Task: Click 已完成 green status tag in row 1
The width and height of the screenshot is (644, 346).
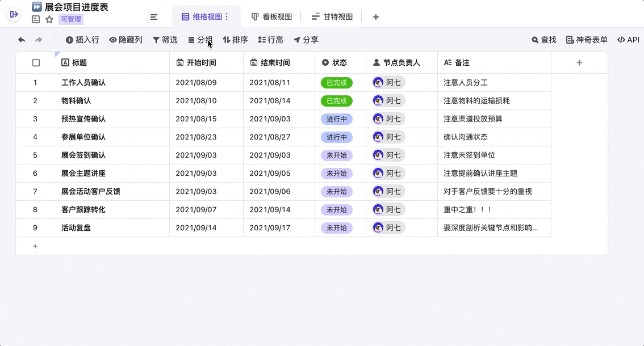Action: (336, 83)
